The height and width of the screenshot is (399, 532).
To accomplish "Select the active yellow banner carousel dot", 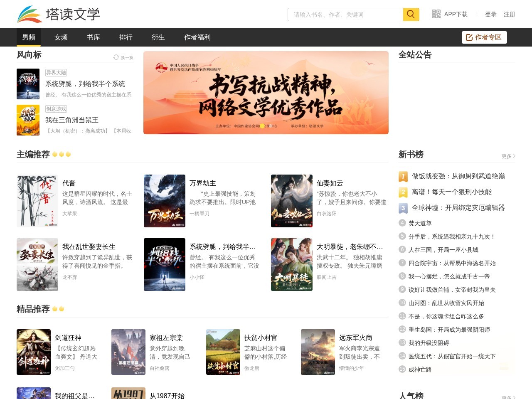I will tap(262, 126).
